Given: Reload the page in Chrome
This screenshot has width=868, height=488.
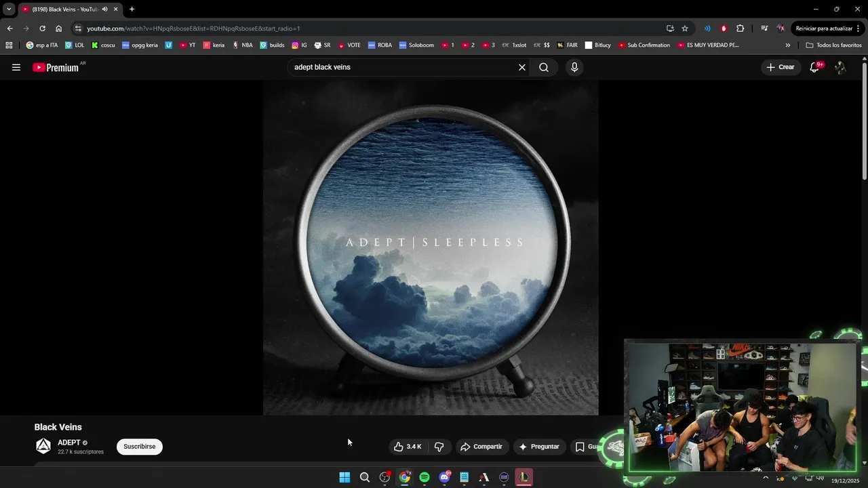Looking at the screenshot, I should 42,28.
